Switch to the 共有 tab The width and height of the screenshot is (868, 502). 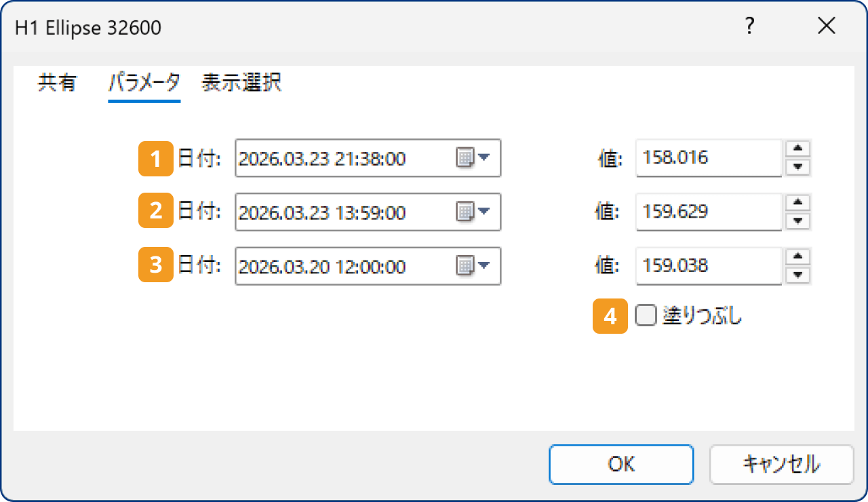point(57,82)
